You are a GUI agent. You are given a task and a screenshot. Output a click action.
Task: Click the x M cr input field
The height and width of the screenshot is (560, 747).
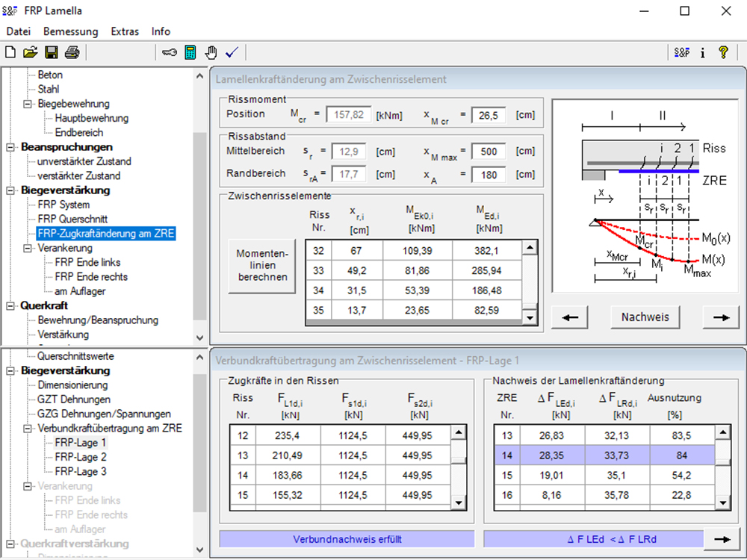[x=489, y=115]
